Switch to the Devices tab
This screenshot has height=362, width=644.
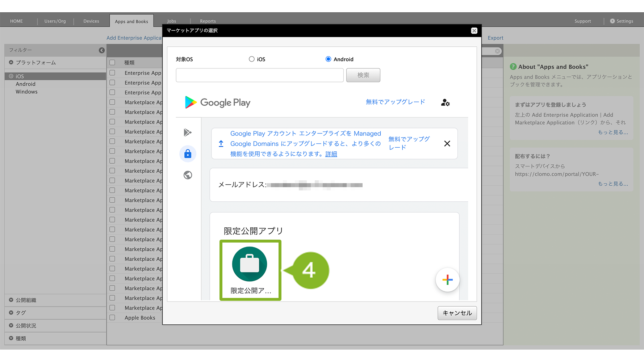coord(91,21)
